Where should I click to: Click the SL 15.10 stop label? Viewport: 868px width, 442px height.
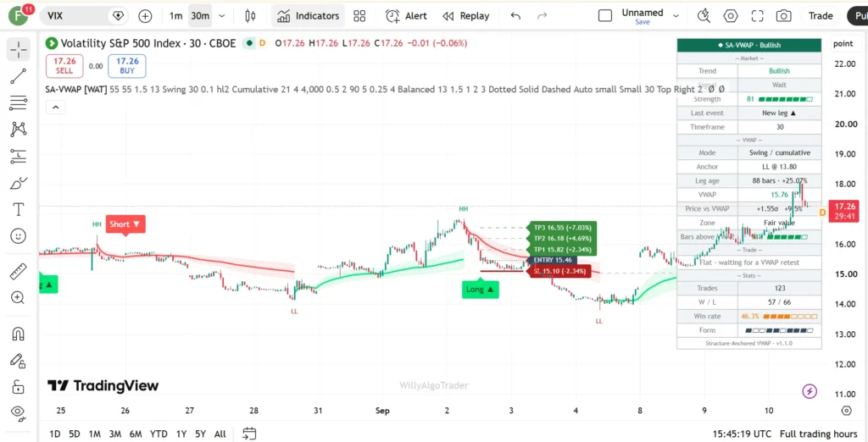click(x=559, y=271)
